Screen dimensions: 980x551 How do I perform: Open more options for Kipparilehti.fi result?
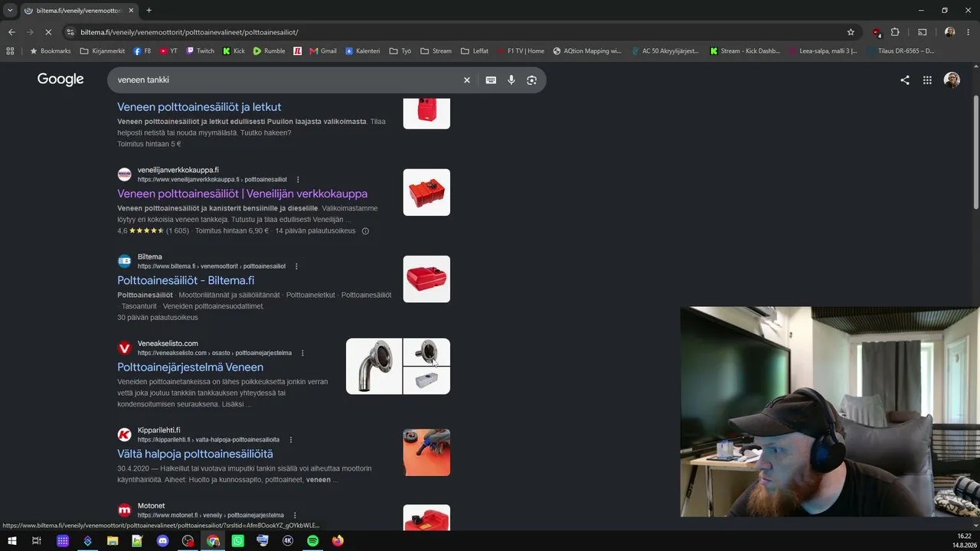click(290, 440)
